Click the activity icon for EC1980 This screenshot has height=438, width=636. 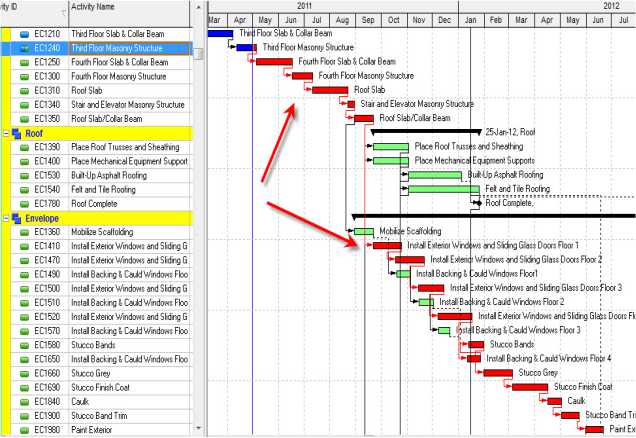click(24, 430)
